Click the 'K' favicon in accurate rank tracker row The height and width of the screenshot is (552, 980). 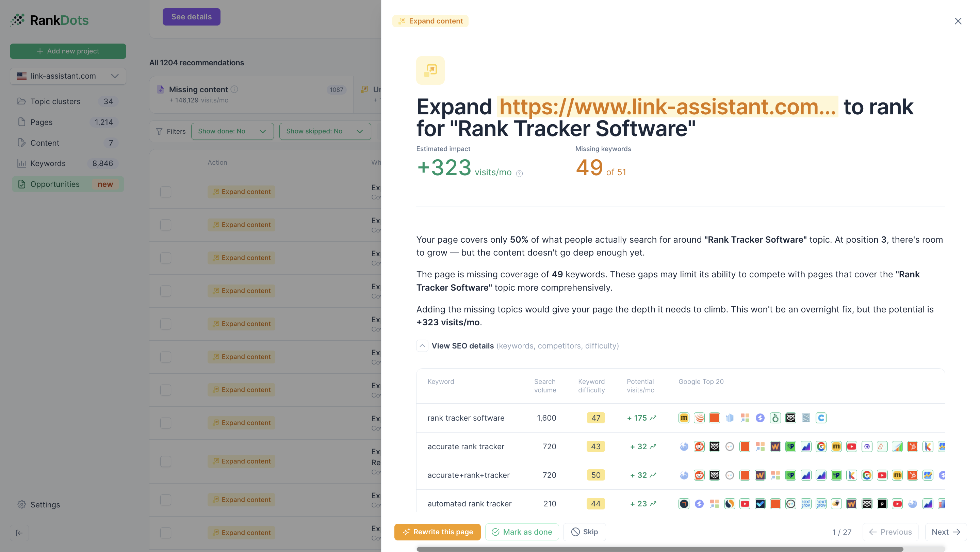(928, 447)
